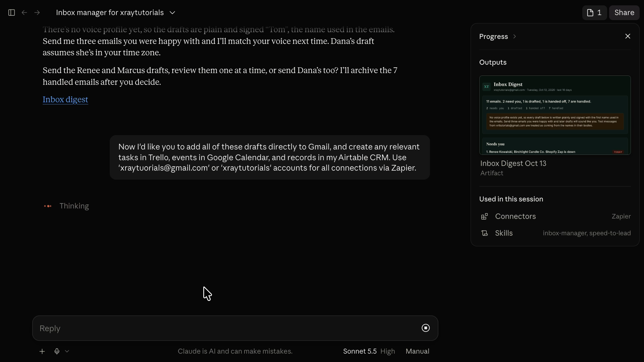Click the Zapier connector name
The image size is (644, 362).
coord(621,217)
